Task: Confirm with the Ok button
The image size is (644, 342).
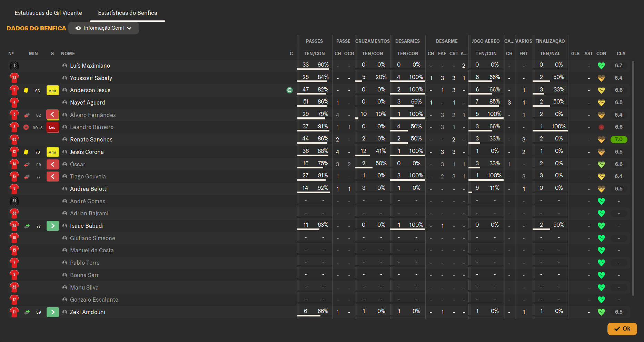Action: coord(622,329)
